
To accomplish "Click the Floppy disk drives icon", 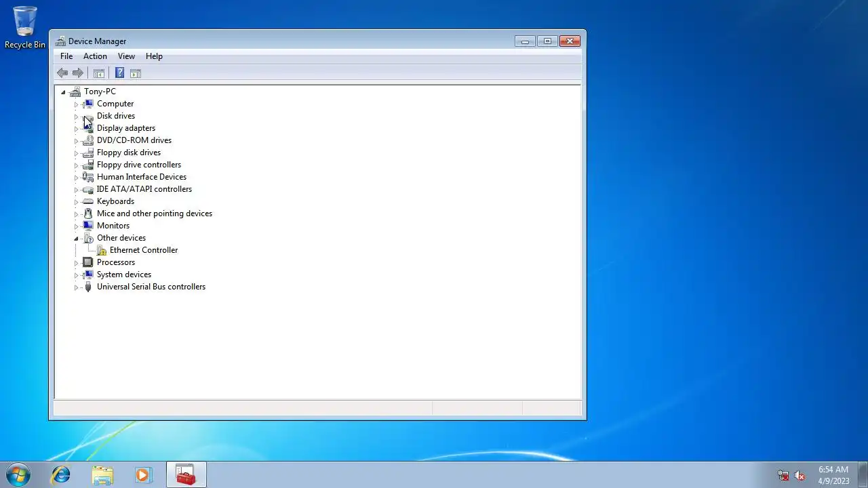I will (x=88, y=152).
